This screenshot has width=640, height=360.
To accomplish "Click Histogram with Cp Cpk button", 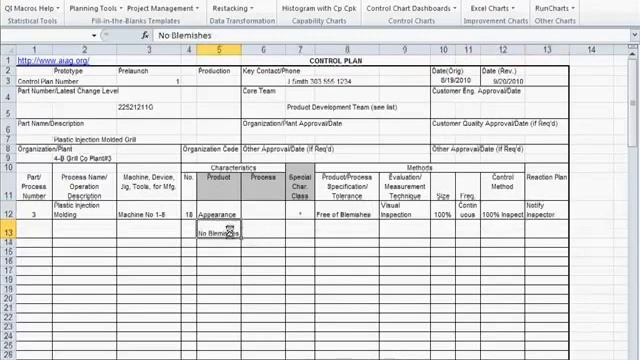I will (x=319, y=8).
